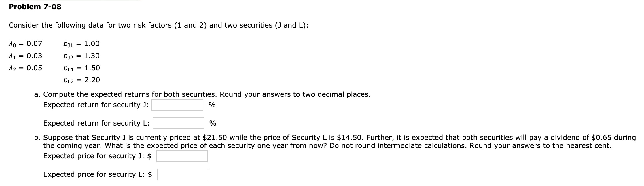Viewport: 644px width, 186px height.
Task: Click the Expected price for security L input box
Action: click(183, 174)
